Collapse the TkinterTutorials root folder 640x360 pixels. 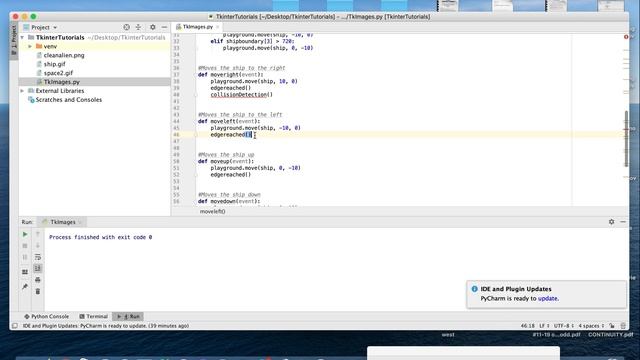22,38
